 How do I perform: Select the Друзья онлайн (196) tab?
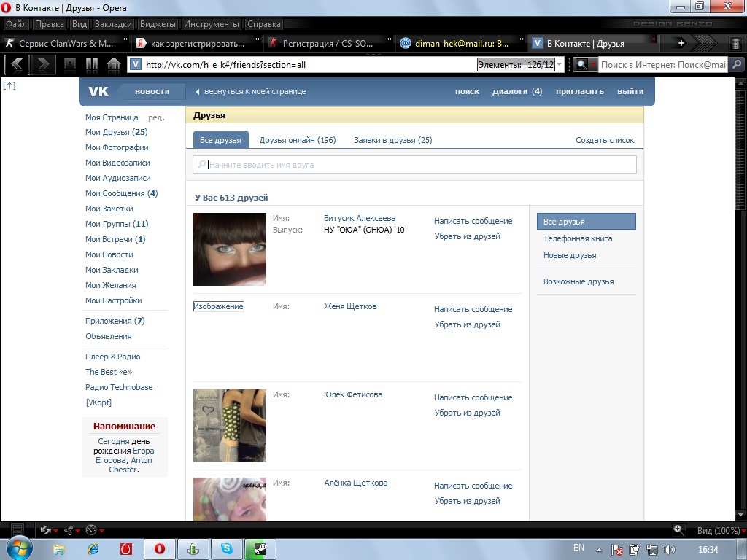pyautogui.click(x=298, y=140)
